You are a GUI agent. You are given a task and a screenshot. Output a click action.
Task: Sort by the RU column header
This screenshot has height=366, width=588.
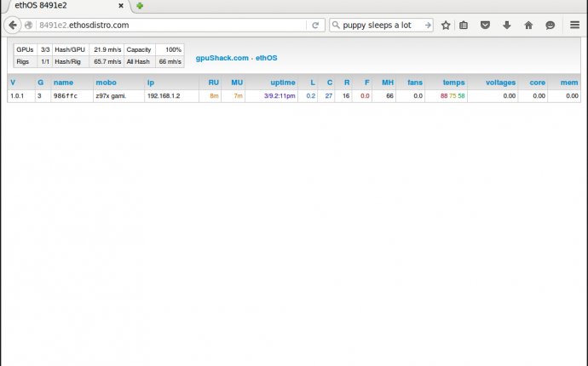pos(213,83)
